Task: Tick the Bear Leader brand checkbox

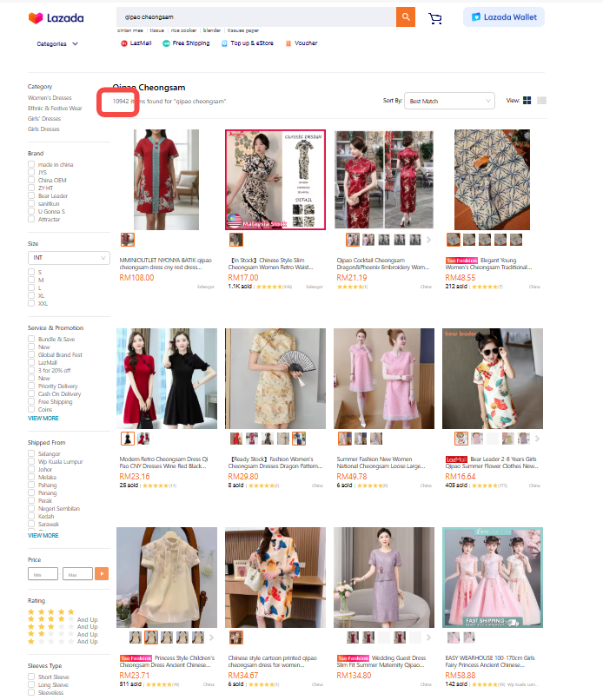Action: (31, 196)
